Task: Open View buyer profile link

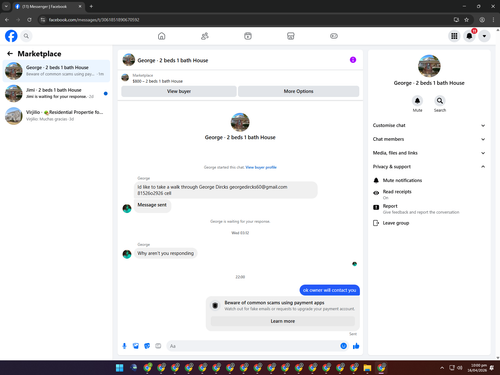Action: [261, 167]
